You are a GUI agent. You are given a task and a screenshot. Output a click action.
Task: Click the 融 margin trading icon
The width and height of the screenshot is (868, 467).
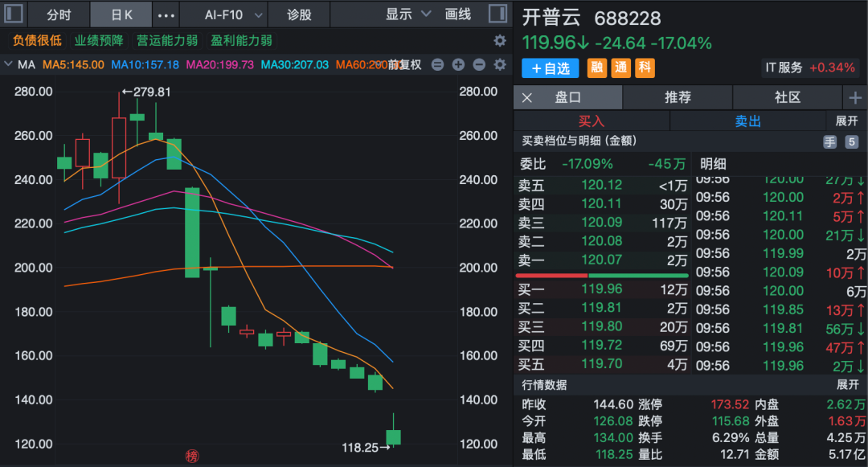[596, 68]
